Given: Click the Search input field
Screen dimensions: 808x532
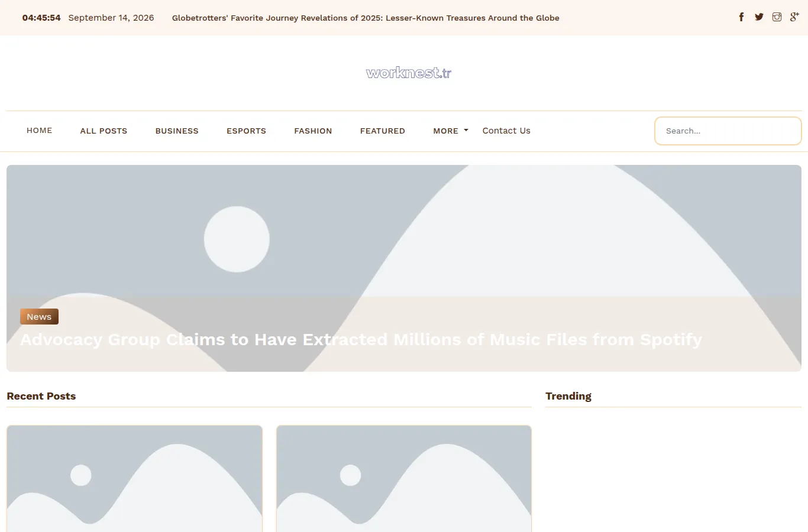Looking at the screenshot, I should coord(728,131).
